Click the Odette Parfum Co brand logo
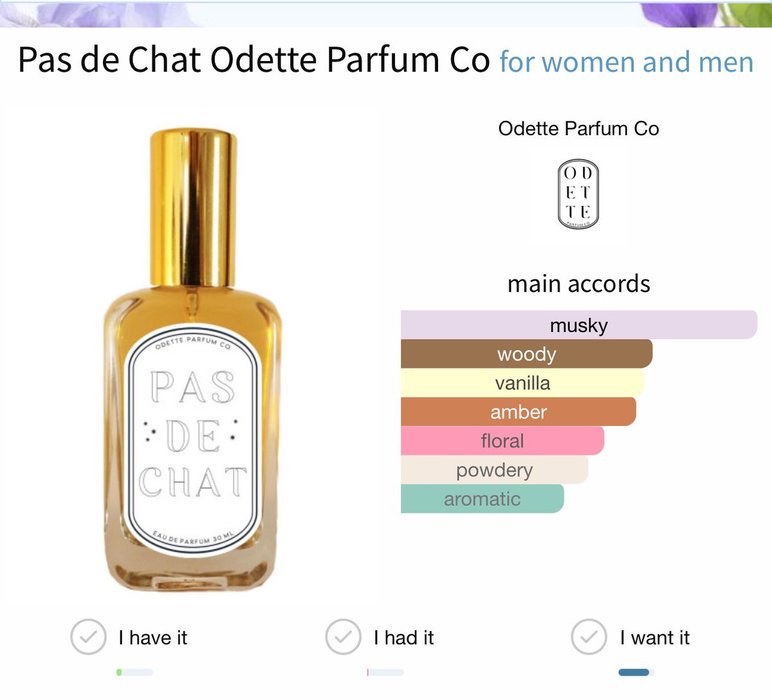Screen dimensions: 772x700 [578, 193]
